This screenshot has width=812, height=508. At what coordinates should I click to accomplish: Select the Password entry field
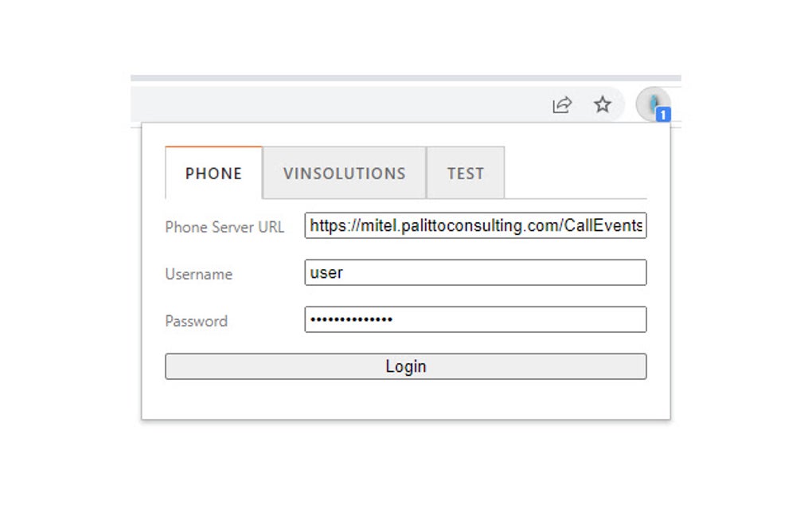475,319
